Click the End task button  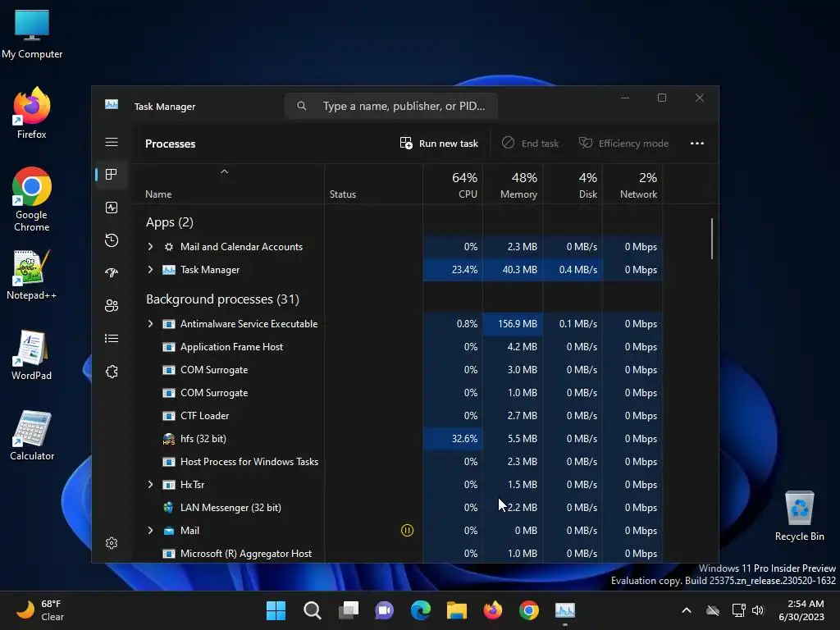coord(531,143)
